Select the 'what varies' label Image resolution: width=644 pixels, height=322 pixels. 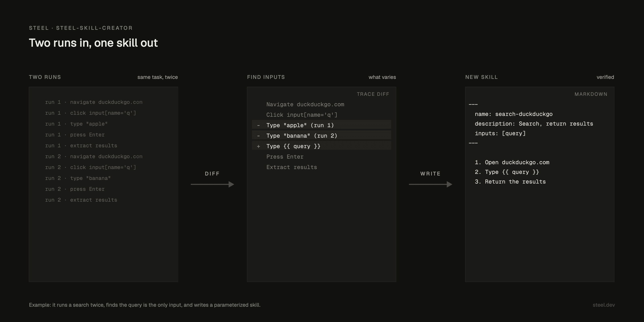coord(382,77)
